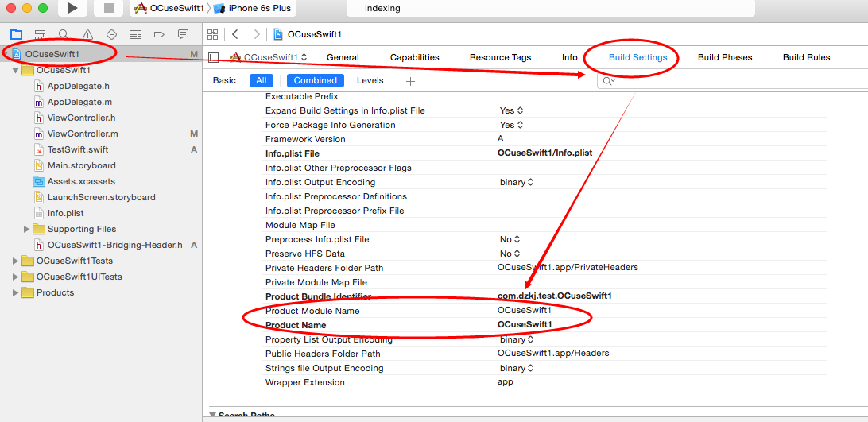Click the Run (play) button
The width and height of the screenshot is (868, 422).
(x=72, y=8)
